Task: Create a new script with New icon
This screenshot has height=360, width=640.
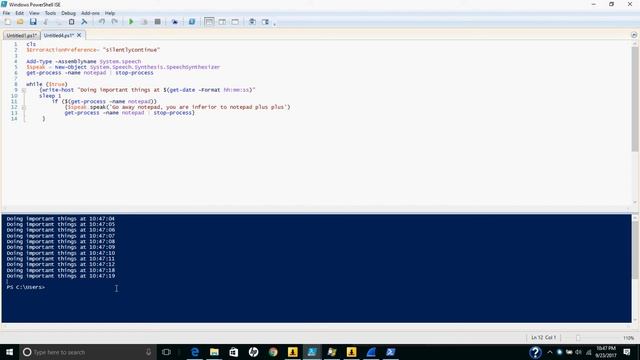Action: coord(7,22)
